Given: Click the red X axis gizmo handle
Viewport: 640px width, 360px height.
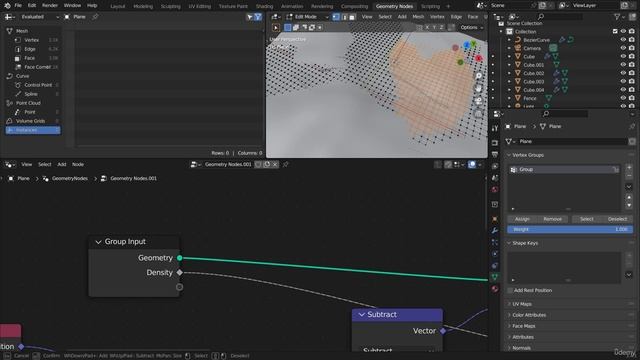Looking at the screenshot, I should tap(479, 58).
